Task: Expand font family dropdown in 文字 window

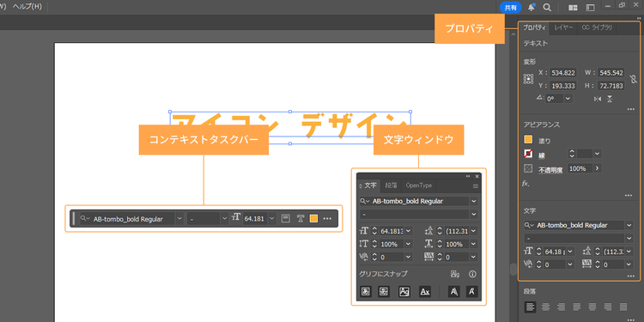Action: tap(474, 201)
